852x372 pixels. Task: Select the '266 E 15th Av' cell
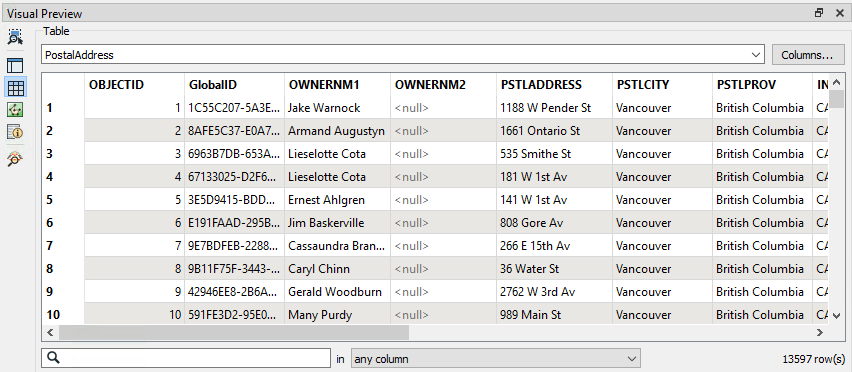click(555, 246)
